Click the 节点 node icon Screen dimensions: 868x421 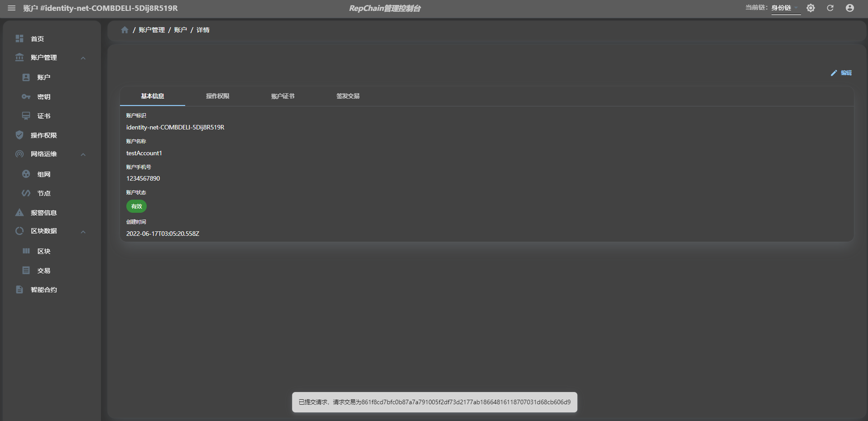[x=26, y=193]
